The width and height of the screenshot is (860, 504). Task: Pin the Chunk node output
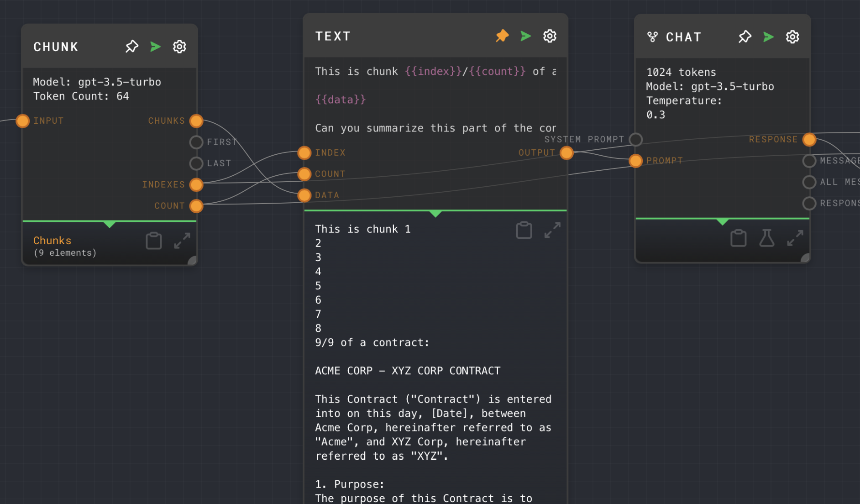point(132,47)
